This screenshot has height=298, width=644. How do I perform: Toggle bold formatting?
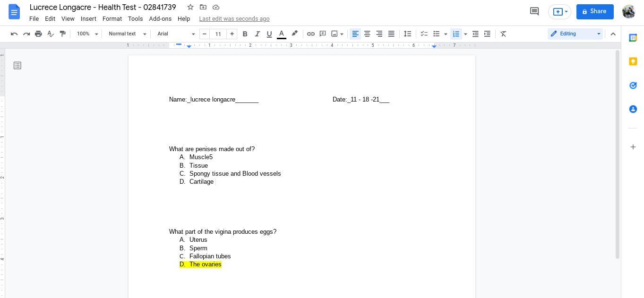click(x=245, y=34)
